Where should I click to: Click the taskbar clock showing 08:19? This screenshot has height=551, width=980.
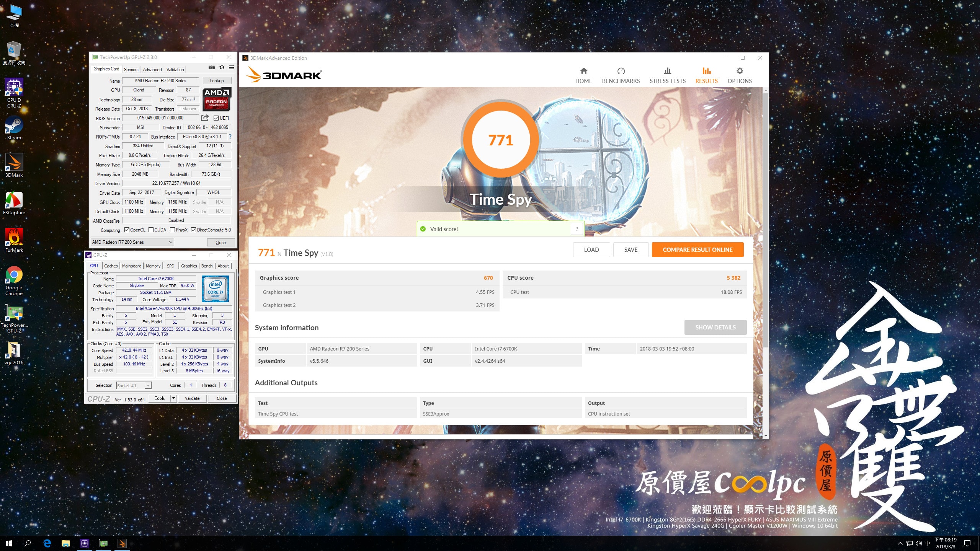946,543
